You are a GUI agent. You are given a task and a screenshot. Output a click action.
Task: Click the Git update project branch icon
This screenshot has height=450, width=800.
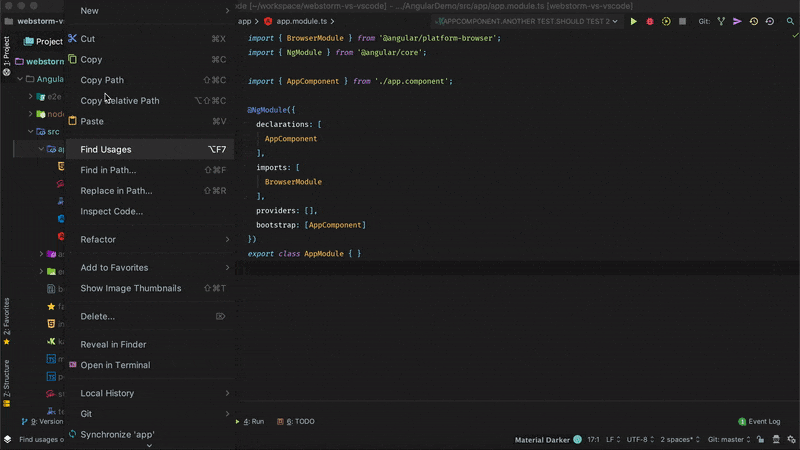(x=721, y=21)
